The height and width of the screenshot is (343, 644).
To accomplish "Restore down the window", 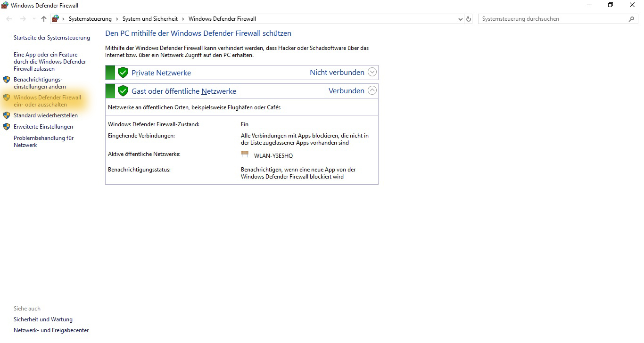I will click(611, 5).
